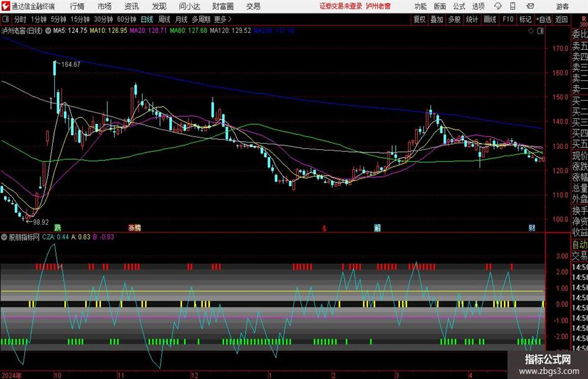Viewport: 588px width, 379px height.
Task: Open the 财富圈 menu
Action: [223, 6]
